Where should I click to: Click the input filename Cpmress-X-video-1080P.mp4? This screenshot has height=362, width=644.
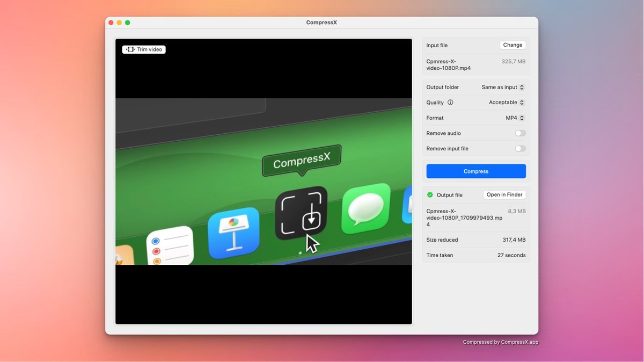click(449, 65)
